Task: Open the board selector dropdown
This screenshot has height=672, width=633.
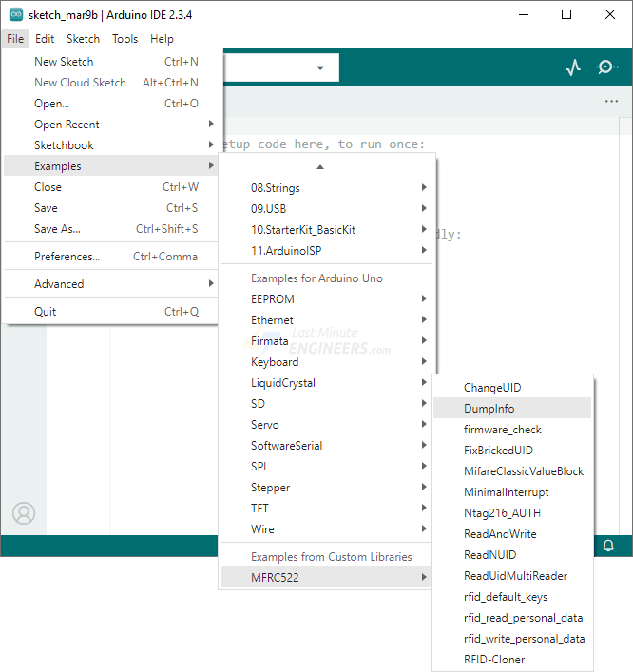Action: pyautogui.click(x=319, y=67)
